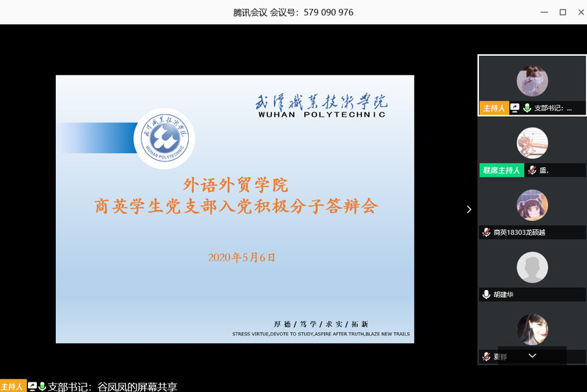The image size is (587, 392).
Task: Click the host's screen-share icon in participant panel
Action: [515, 108]
